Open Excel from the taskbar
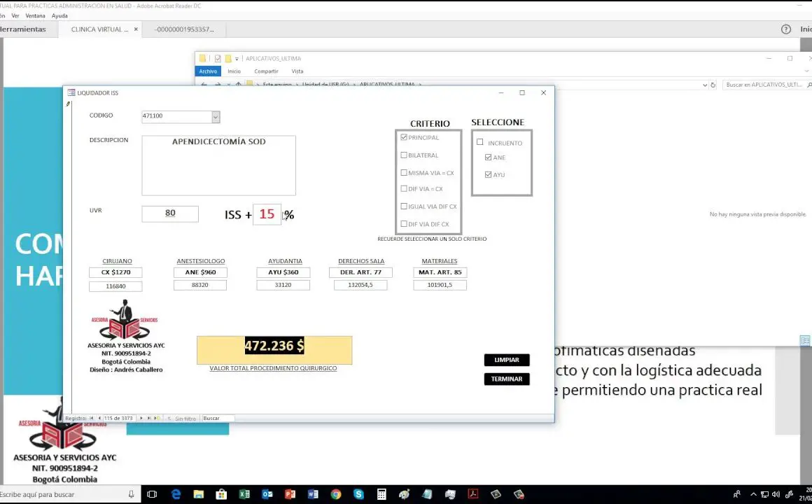812x504 pixels. click(x=244, y=494)
